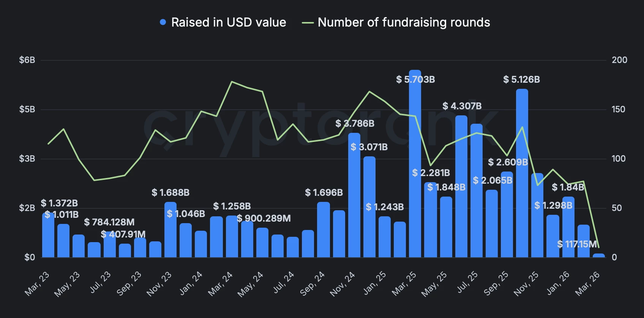The width and height of the screenshot is (644, 318).
Task: Click the "Mar, 25" x-axis label
Action: (x=404, y=283)
